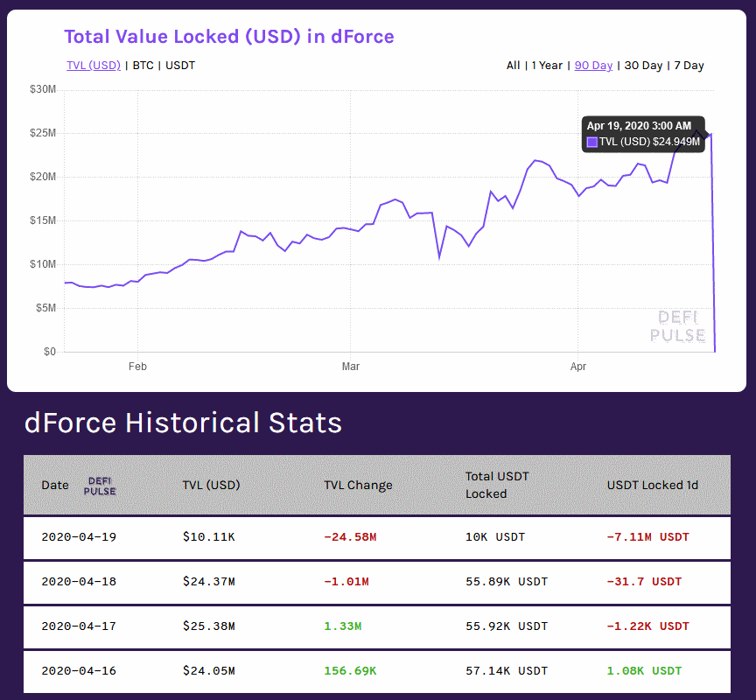Show the All time range
The height and width of the screenshot is (700, 756).
(513, 65)
